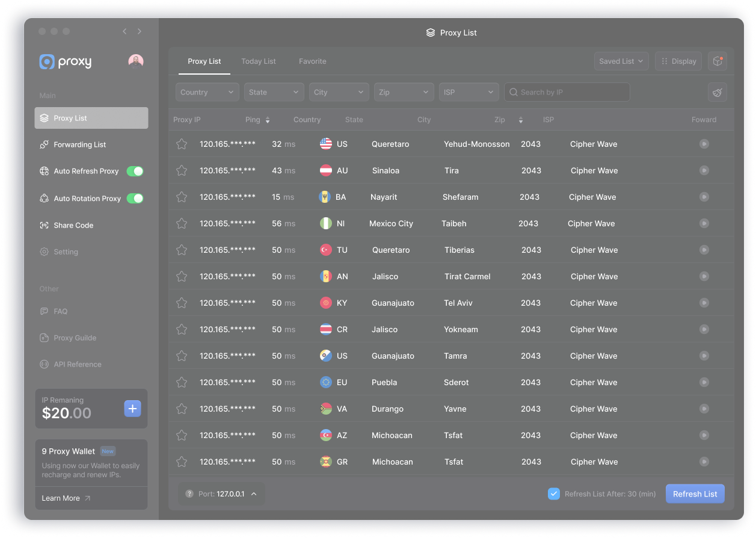Click the navigate back arrow
756x538 pixels.
[124, 31]
